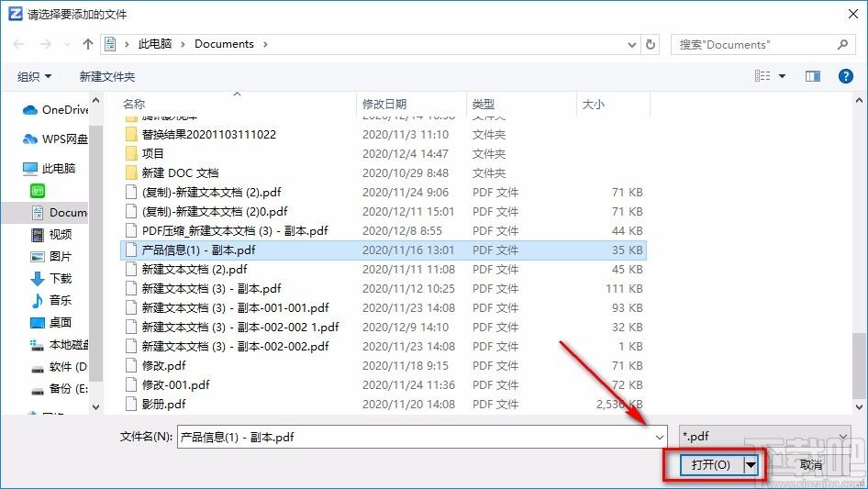This screenshot has width=868, height=489.
Task: Select 图片 folder in sidebar
Action: tap(51, 256)
